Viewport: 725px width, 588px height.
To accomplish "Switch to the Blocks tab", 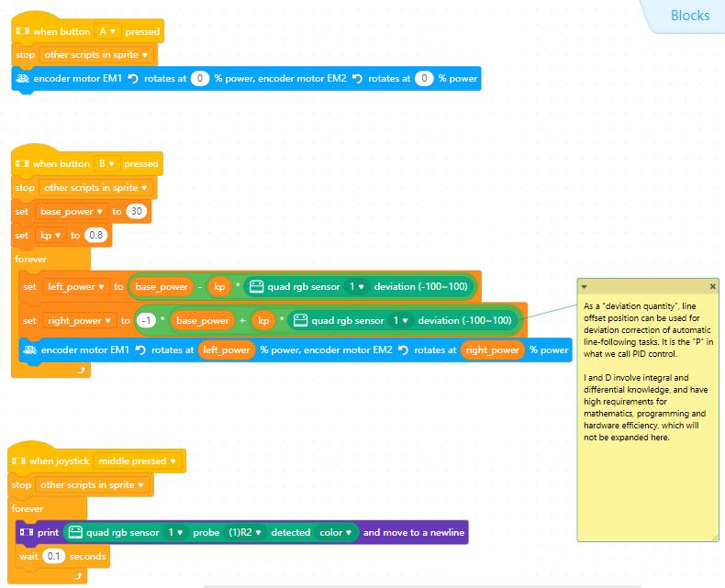I will 688,15.
